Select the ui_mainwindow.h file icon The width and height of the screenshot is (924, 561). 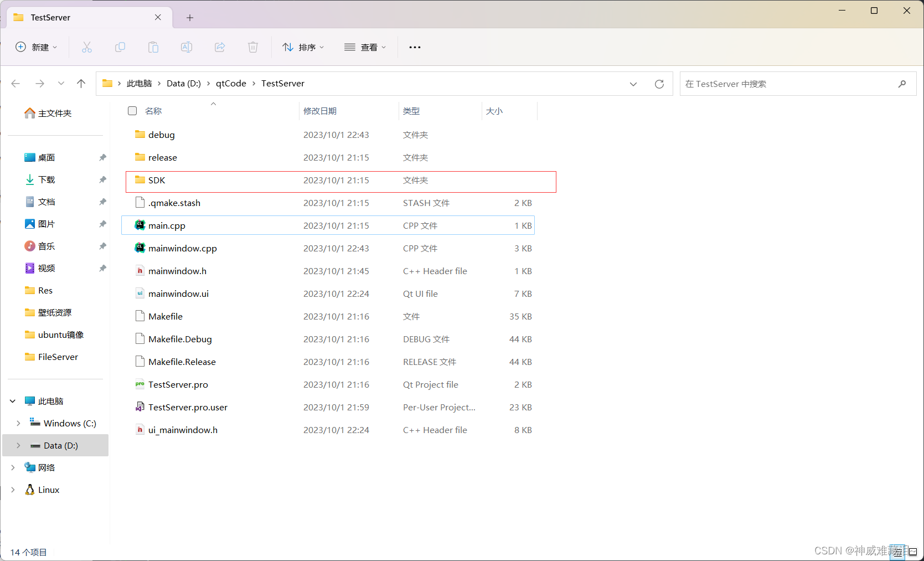point(140,430)
